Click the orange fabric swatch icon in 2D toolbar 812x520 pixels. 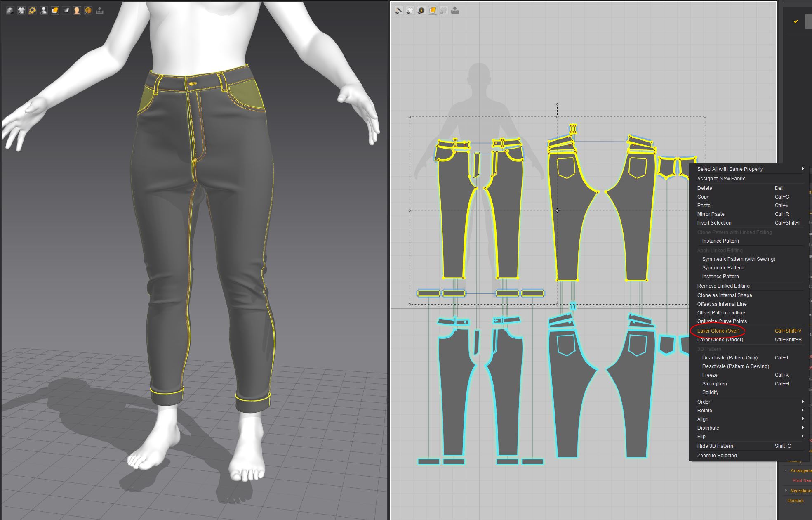pyautogui.click(x=432, y=10)
